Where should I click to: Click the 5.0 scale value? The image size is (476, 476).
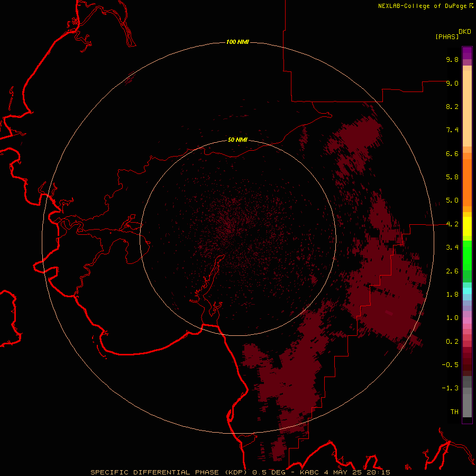(452, 200)
